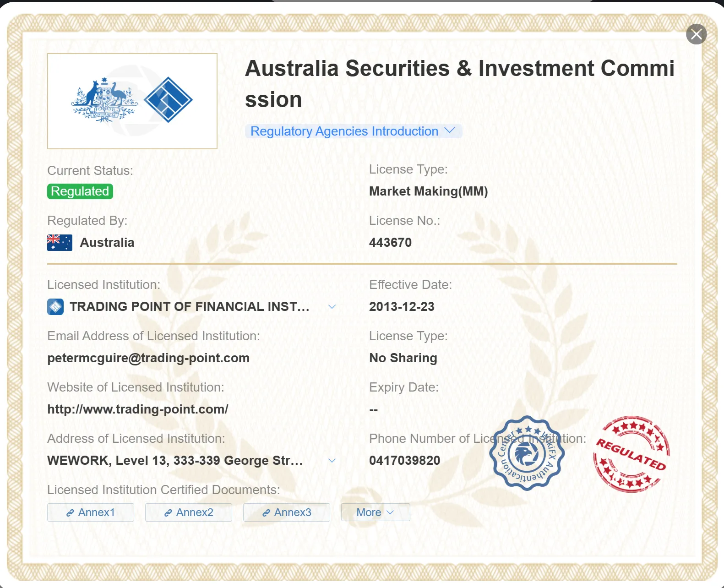Open the Annex2 certified document
This screenshot has width=724, height=588.
pos(189,512)
